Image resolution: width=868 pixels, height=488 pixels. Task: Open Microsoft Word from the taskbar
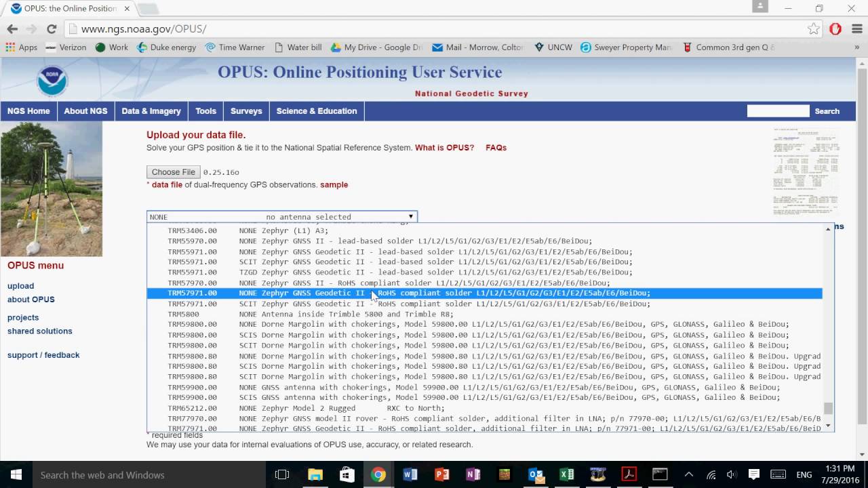[x=410, y=474]
